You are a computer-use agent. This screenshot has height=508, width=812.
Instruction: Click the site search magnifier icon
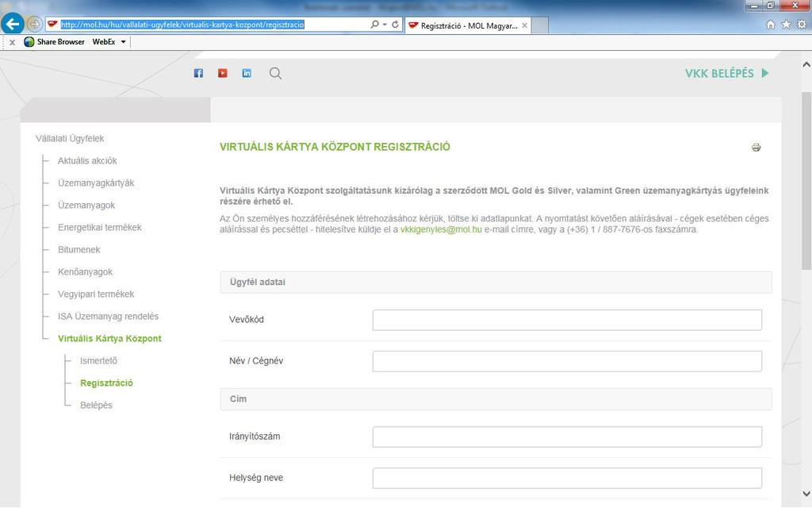click(x=275, y=73)
